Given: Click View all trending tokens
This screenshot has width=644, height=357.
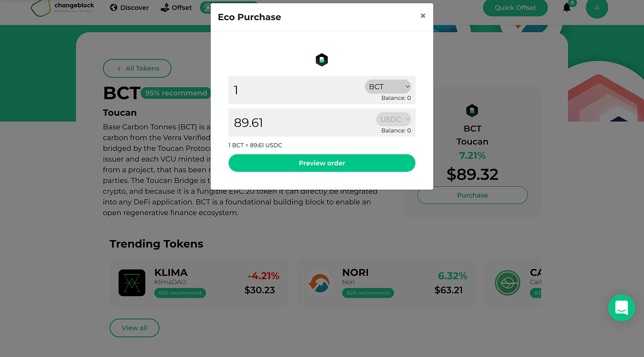Looking at the screenshot, I should [134, 328].
